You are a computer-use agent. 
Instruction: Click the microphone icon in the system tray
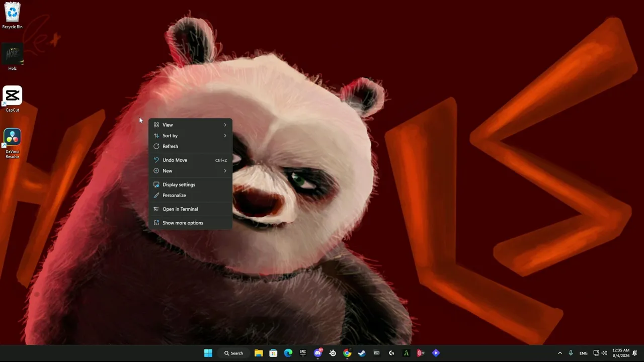571,353
